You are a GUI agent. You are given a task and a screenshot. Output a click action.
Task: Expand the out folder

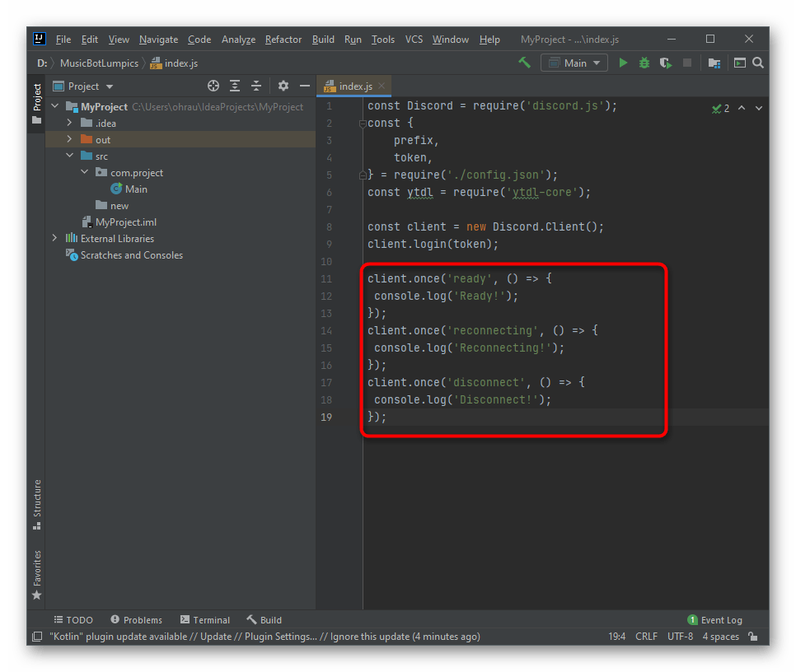click(70, 140)
